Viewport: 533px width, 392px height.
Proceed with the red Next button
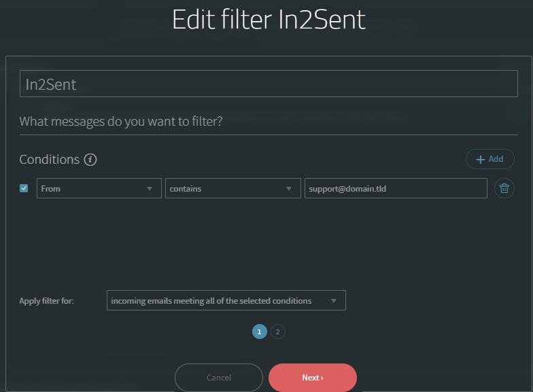point(312,377)
